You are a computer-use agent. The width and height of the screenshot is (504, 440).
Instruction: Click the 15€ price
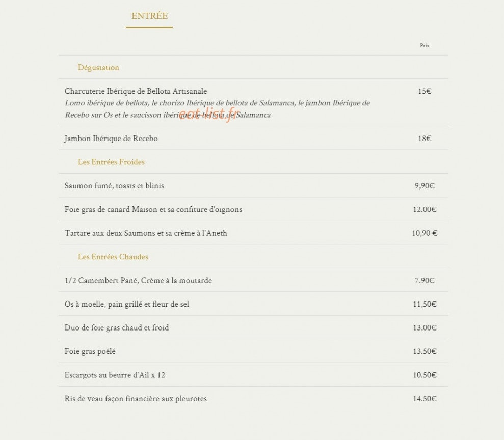425,91
